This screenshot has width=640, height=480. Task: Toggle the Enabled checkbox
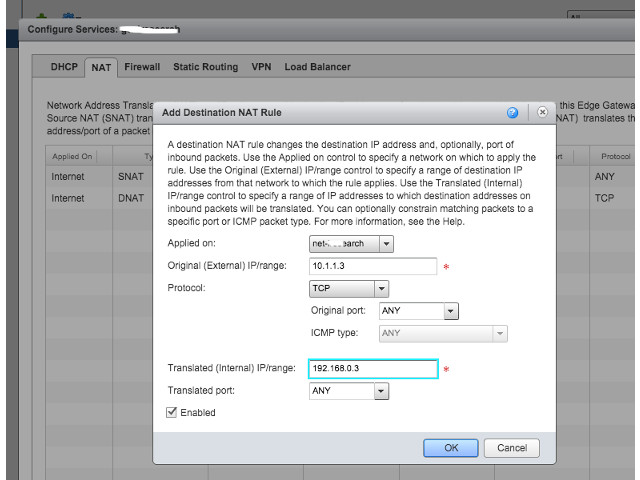[172, 412]
